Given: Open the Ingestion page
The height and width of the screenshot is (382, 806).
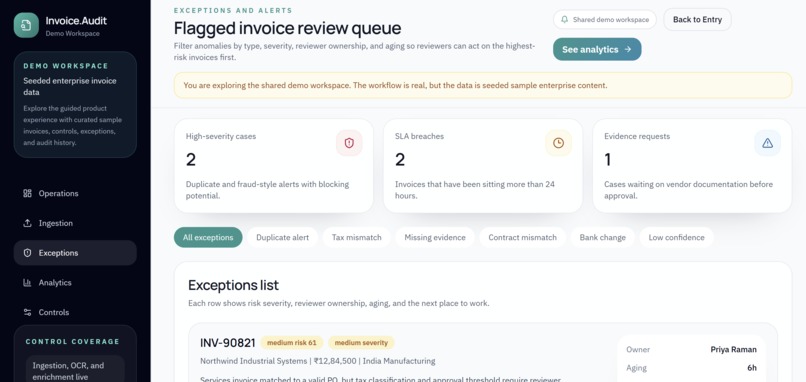Looking at the screenshot, I should tap(75, 223).
